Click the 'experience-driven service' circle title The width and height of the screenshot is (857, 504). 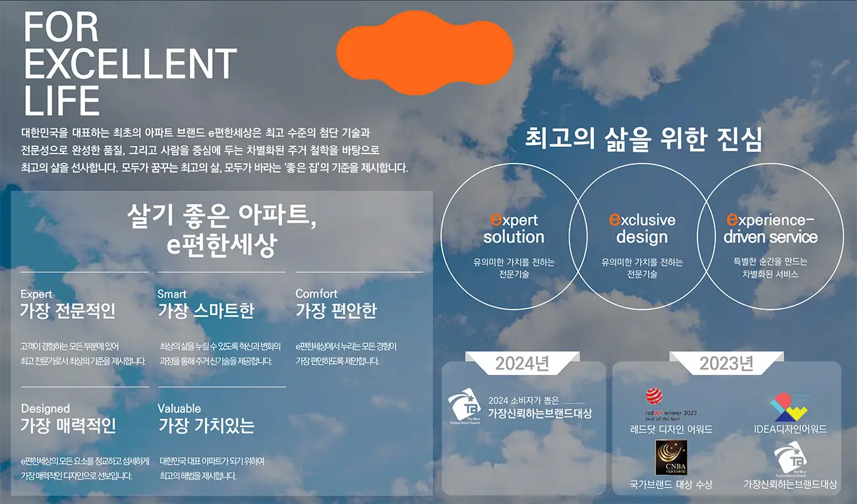click(x=770, y=229)
